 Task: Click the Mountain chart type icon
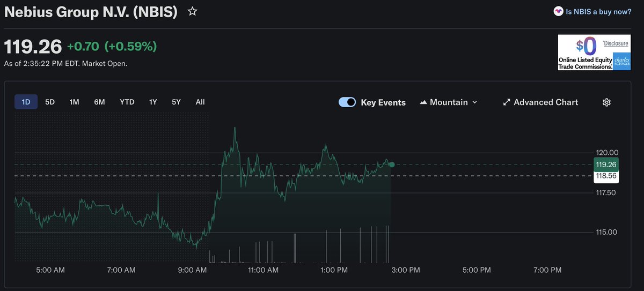point(423,102)
